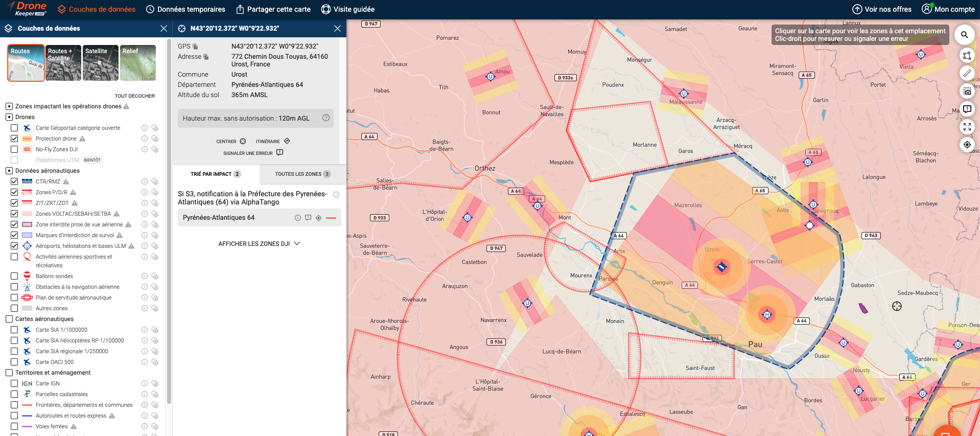Enable Obstacles à la navigation aérienne layer
Screen dimensions: 980x436
click(14, 287)
